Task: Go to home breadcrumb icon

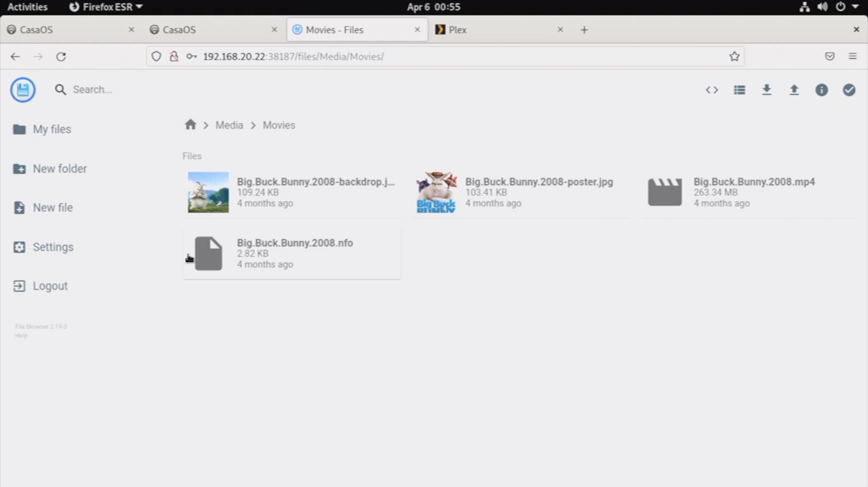Action: 191,125
